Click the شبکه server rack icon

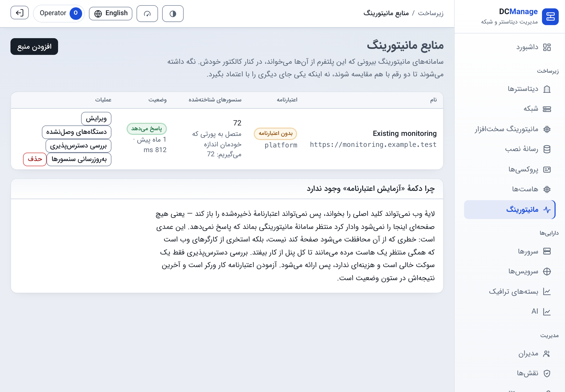(x=547, y=109)
